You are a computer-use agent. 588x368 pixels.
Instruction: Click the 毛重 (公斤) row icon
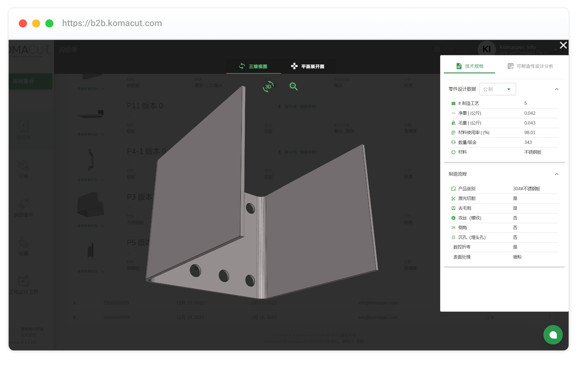[x=453, y=123]
